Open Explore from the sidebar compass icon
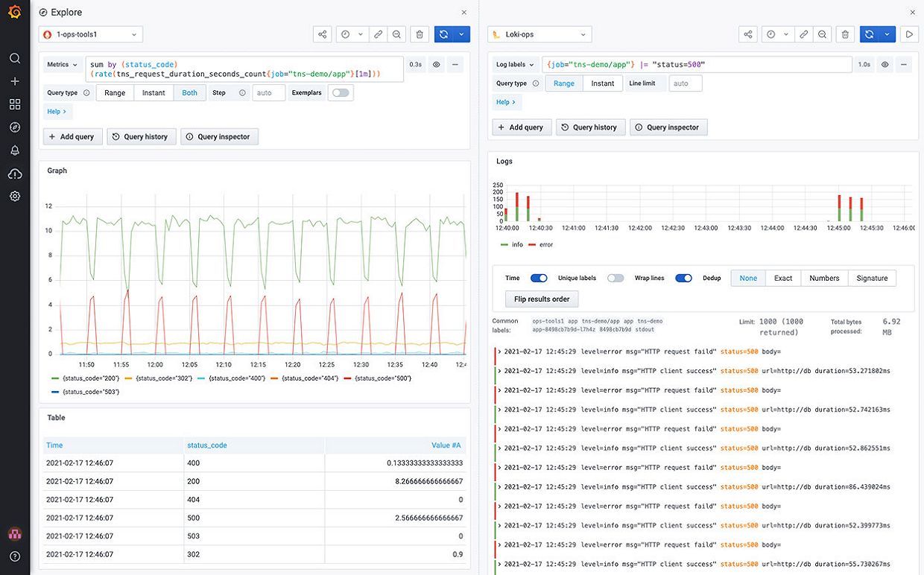The width and height of the screenshot is (924, 575). (16, 127)
